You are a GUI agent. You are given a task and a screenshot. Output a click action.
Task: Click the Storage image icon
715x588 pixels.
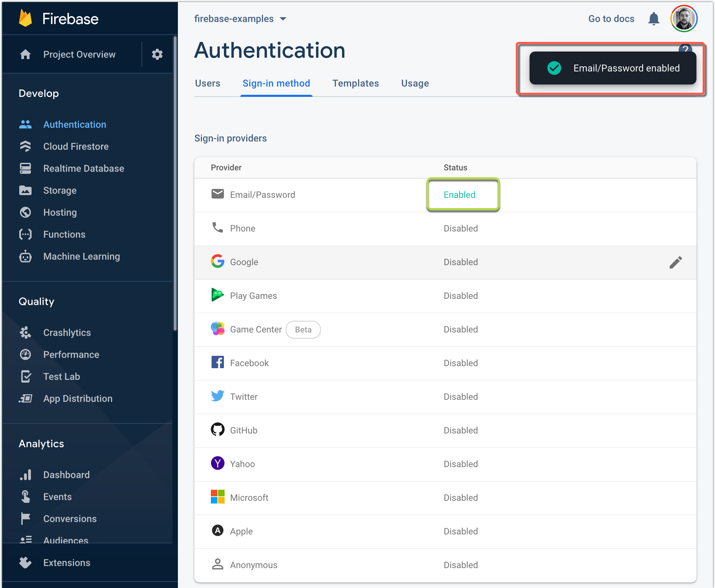click(x=25, y=190)
